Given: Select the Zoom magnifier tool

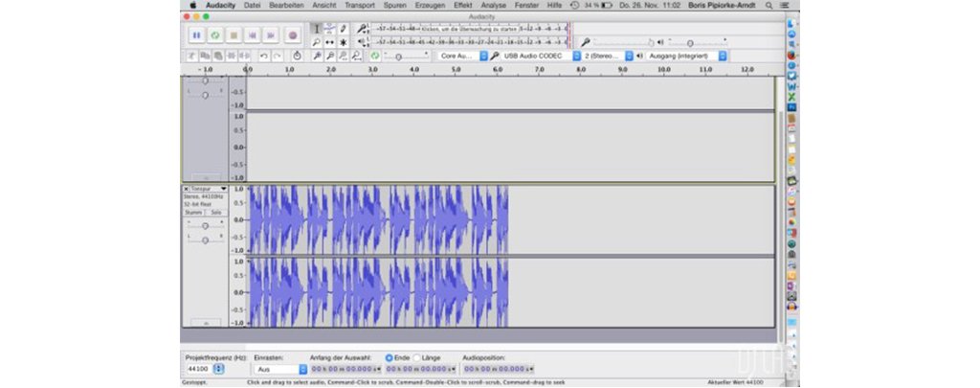Looking at the screenshot, I should pyautogui.click(x=317, y=42).
